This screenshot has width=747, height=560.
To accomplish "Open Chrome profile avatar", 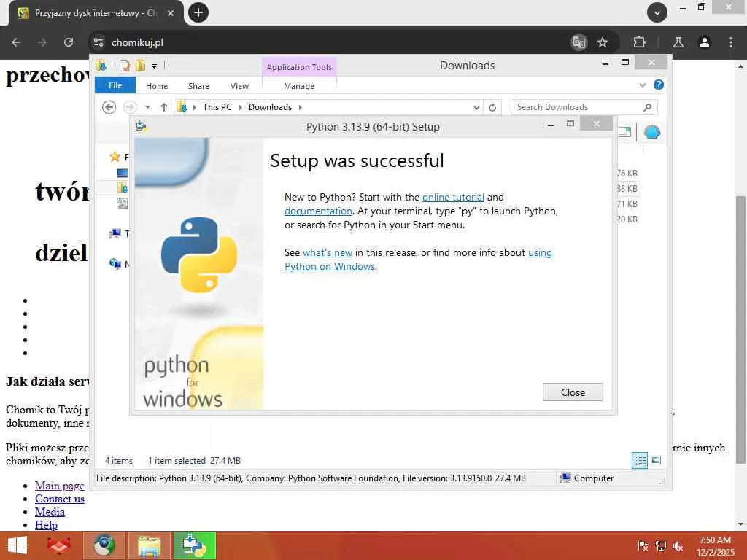I will tap(705, 42).
